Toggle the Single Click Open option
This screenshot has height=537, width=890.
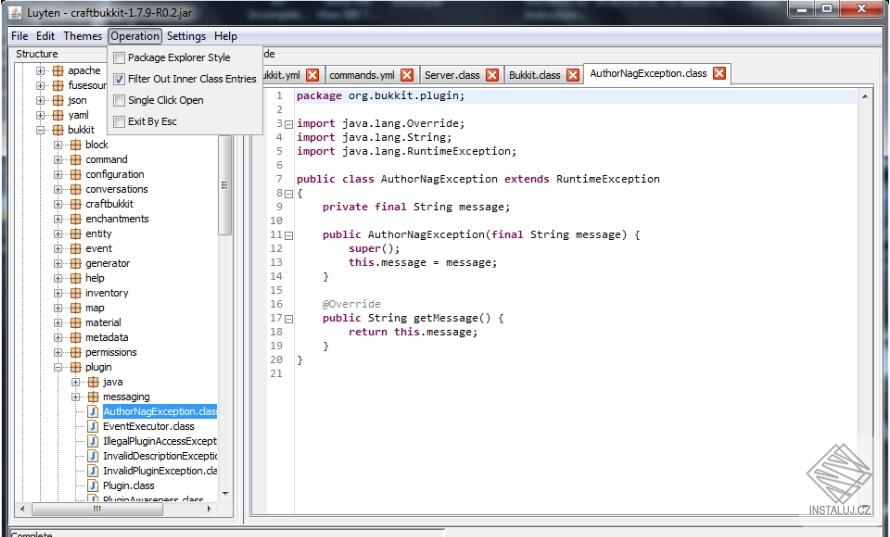coord(119,100)
